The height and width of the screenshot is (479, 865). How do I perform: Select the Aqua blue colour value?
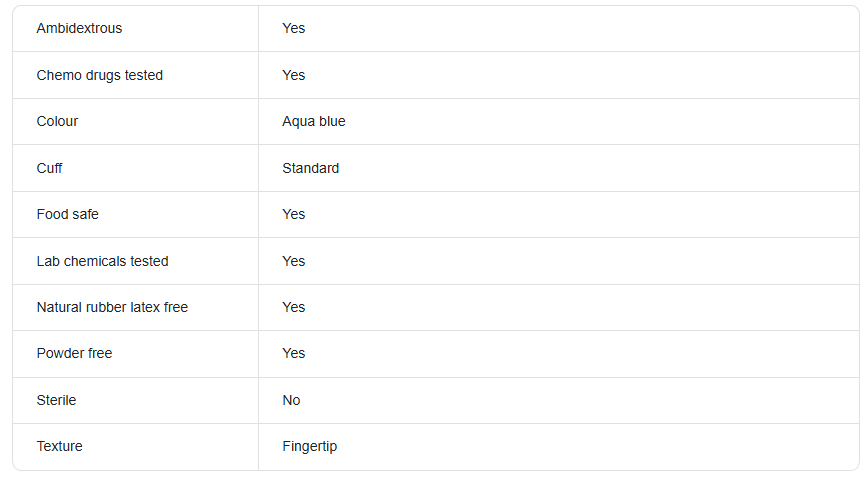pos(314,121)
